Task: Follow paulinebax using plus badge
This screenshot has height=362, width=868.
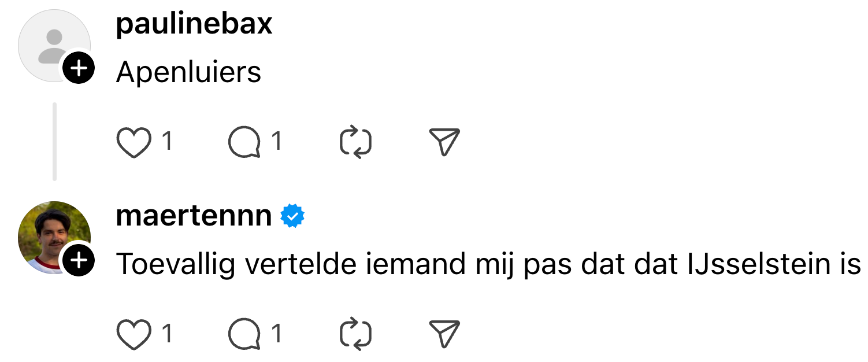Action: tap(79, 69)
